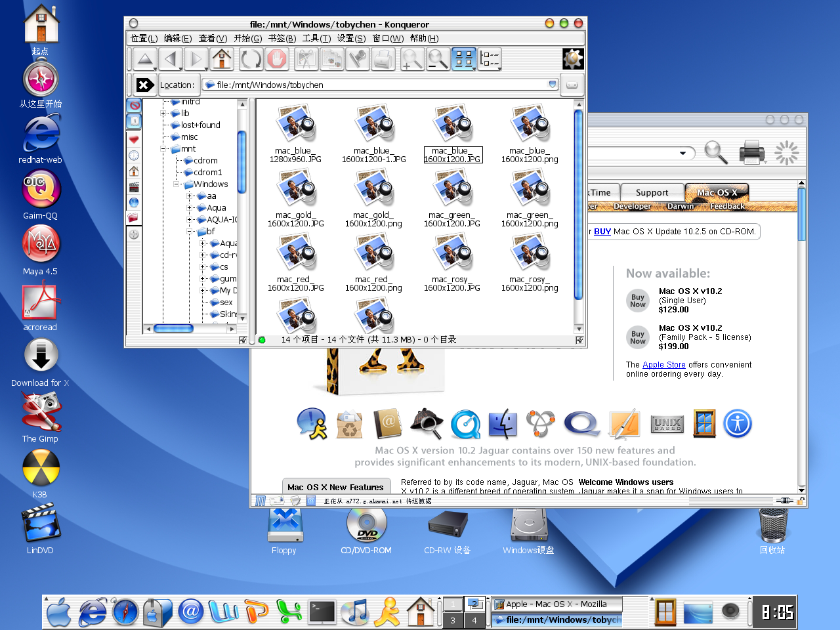The width and height of the screenshot is (840, 630).
Task: Open the 查看(V) menu
Action: pyautogui.click(x=213, y=39)
